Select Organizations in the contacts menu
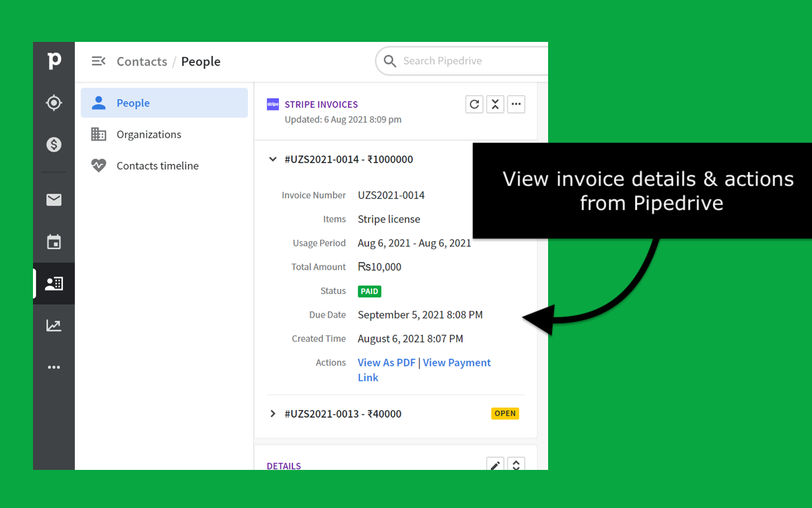Screen dimensions: 812x508 [x=148, y=135]
